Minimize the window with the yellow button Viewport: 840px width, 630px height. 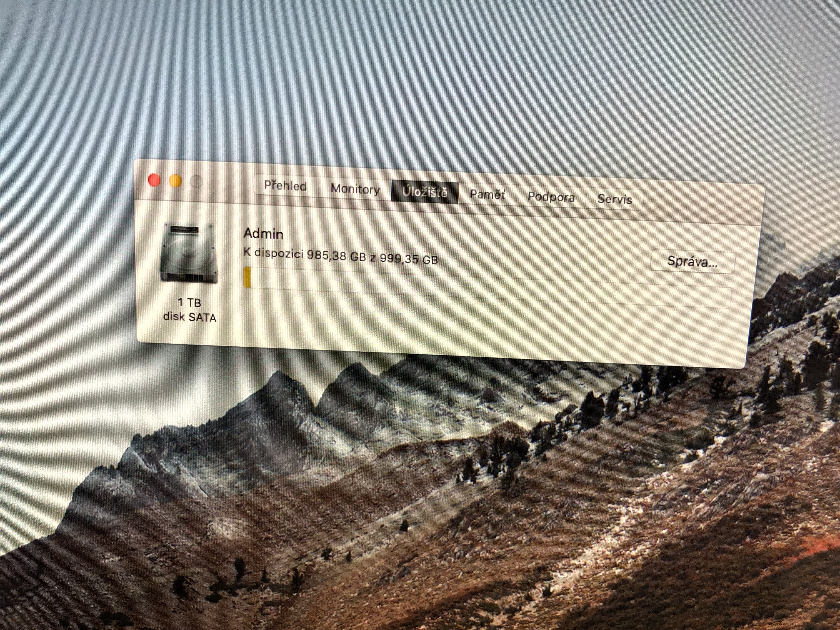[x=175, y=181]
